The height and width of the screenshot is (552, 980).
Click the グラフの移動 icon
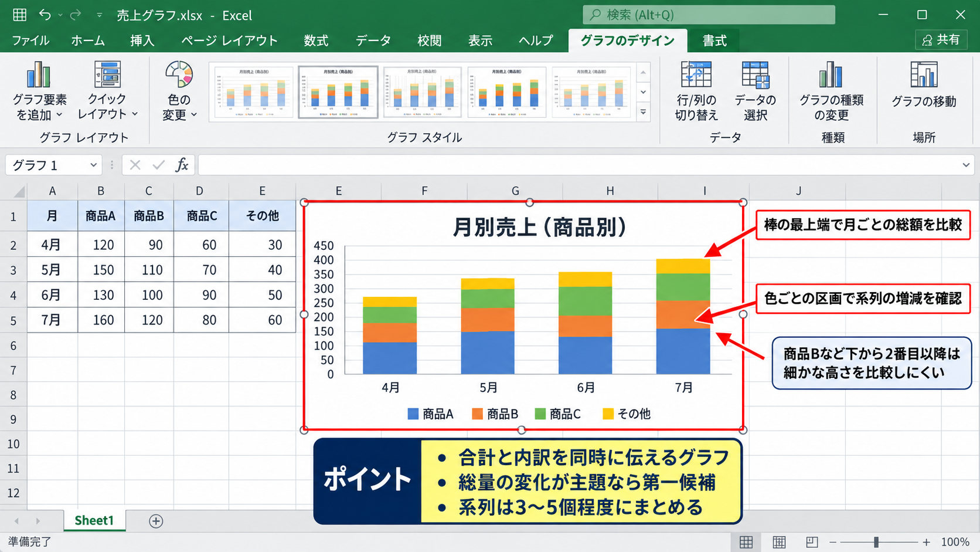coord(924,74)
